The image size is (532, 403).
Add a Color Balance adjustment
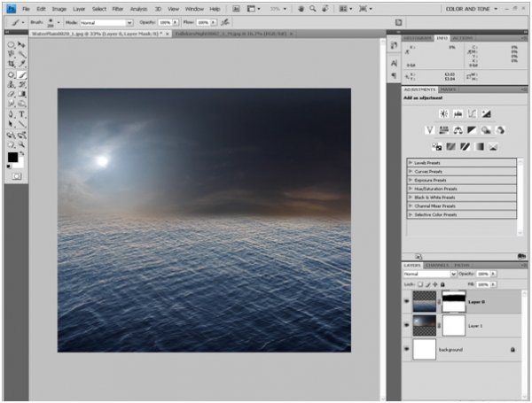[458, 130]
